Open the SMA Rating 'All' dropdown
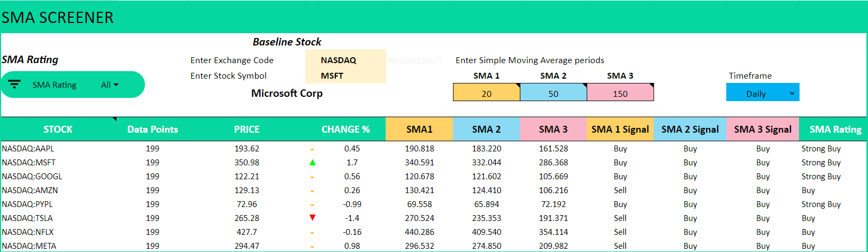Viewport: 868px width, 252px height. click(110, 85)
